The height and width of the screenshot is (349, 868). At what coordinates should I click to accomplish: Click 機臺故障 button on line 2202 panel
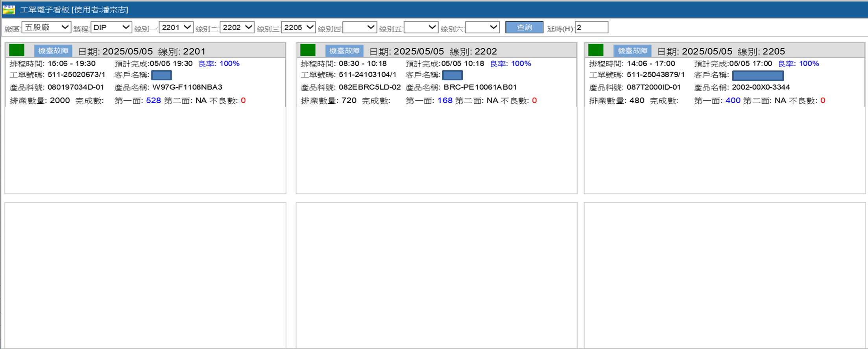(x=344, y=51)
